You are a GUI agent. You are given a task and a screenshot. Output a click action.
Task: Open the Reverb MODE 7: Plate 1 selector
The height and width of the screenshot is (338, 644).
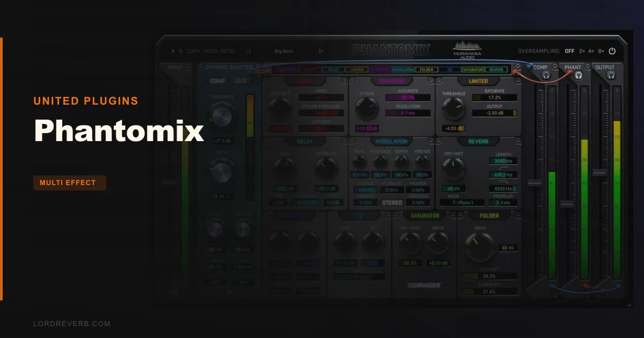[x=463, y=203]
